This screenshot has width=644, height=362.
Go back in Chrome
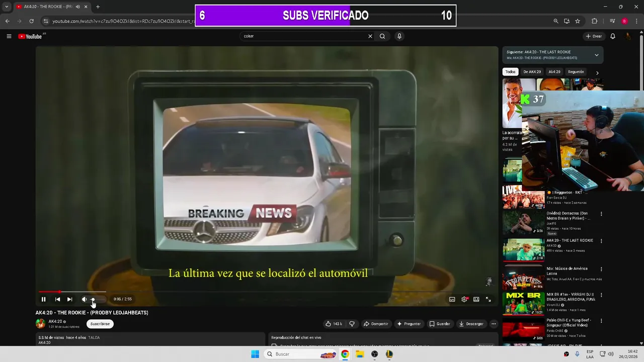(x=7, y=21)
